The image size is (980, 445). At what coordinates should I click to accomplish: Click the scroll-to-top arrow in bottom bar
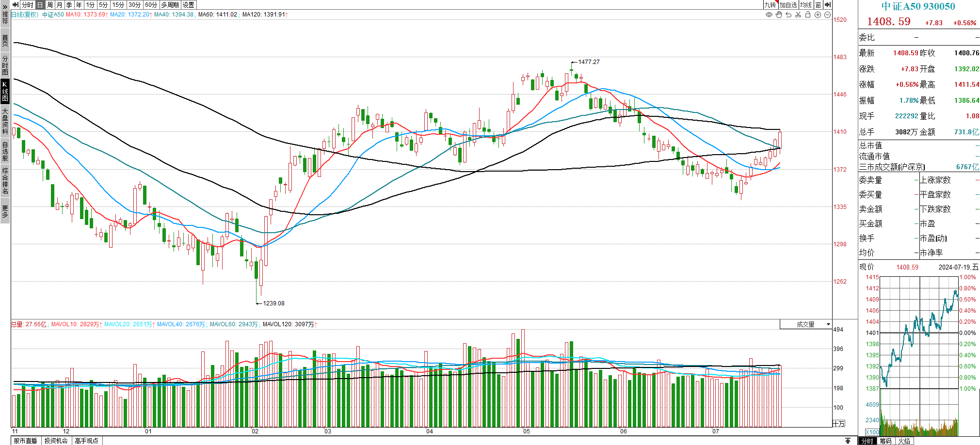tap(848, 441)
